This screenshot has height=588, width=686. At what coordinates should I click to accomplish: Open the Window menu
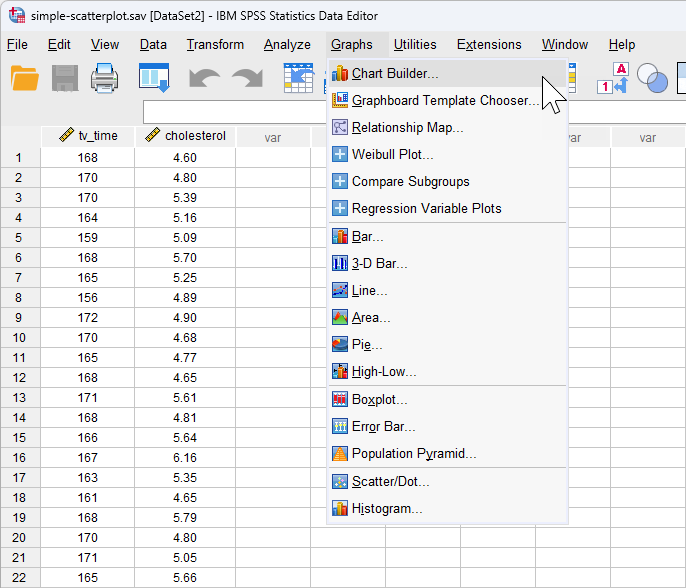[x=565, y=45]
